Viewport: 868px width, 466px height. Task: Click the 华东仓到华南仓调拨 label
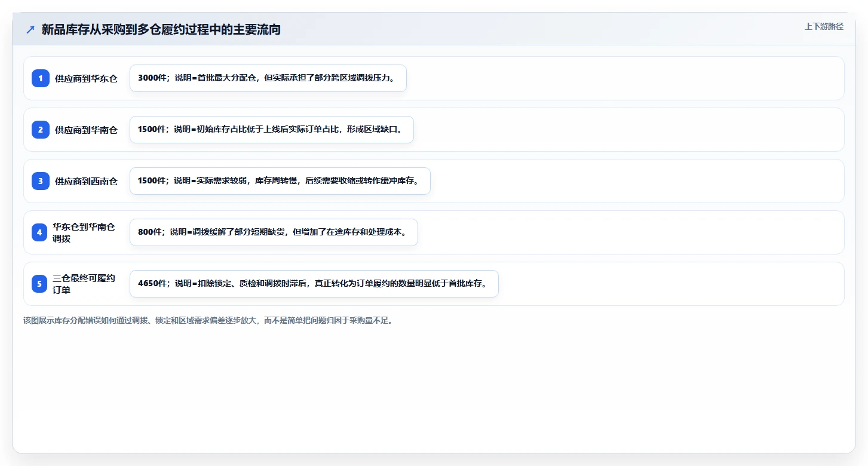84,232
